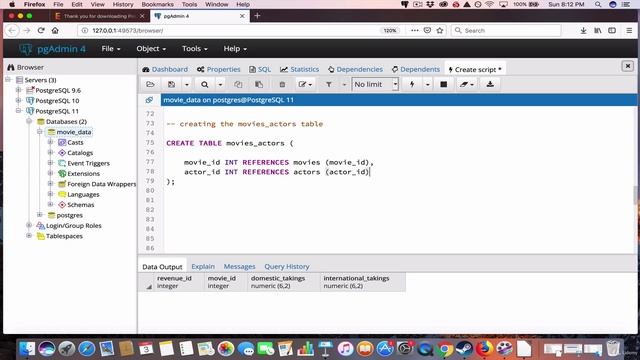The width and height of the screenshot is (640, 360).
Task: Click the connection status link icon
Action: [x=149, y=100]
